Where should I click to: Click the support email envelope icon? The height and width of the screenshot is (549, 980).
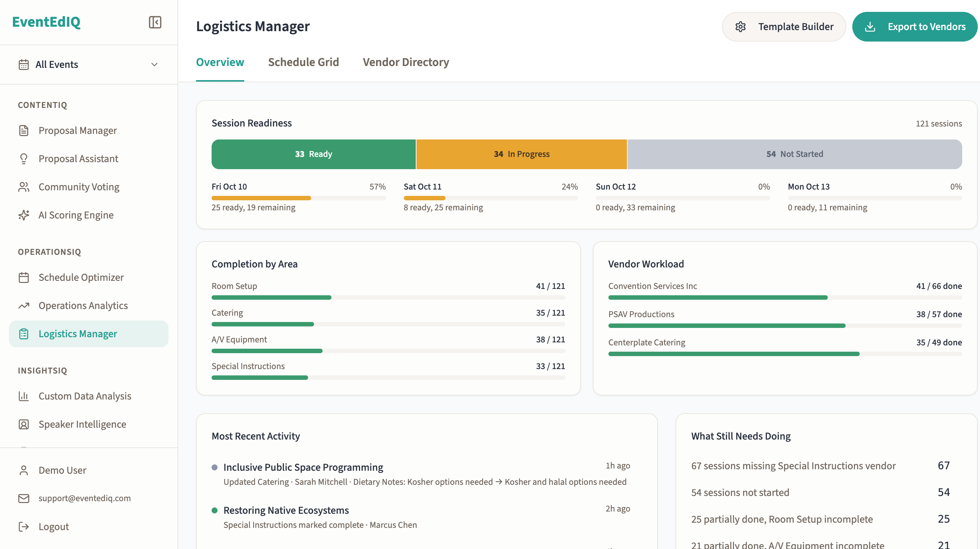pyautogui.click(x=24, y=498)
